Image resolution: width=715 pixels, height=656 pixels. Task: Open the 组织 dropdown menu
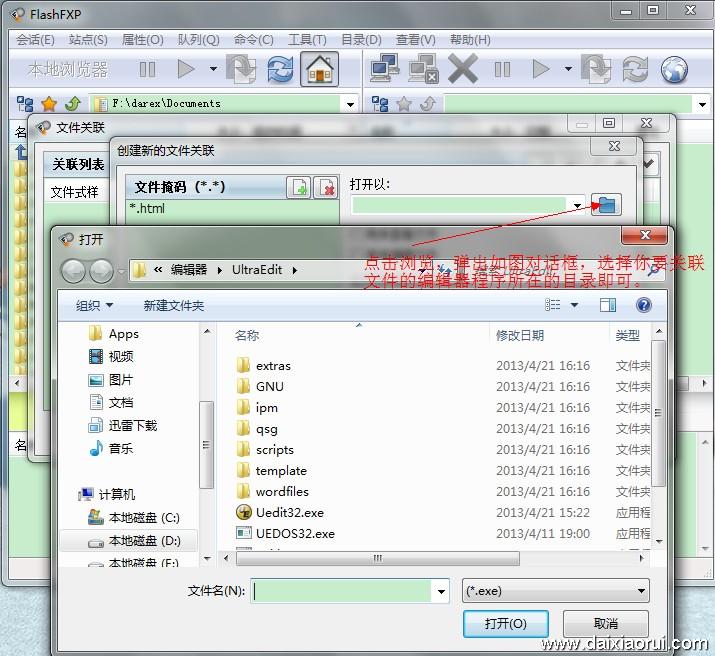point(94,305)
